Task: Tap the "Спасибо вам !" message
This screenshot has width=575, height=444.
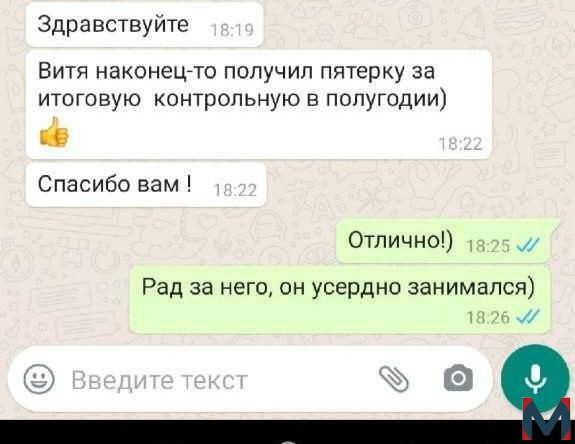Action: 146,185
